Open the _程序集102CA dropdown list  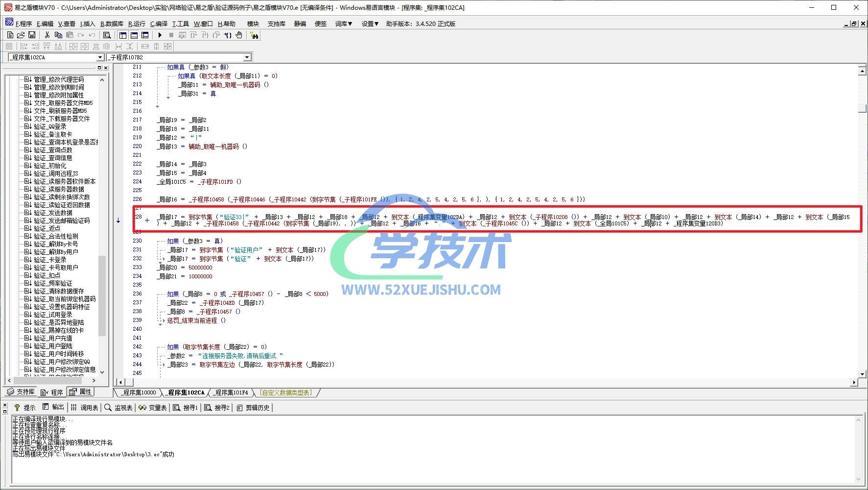[100, 57]
